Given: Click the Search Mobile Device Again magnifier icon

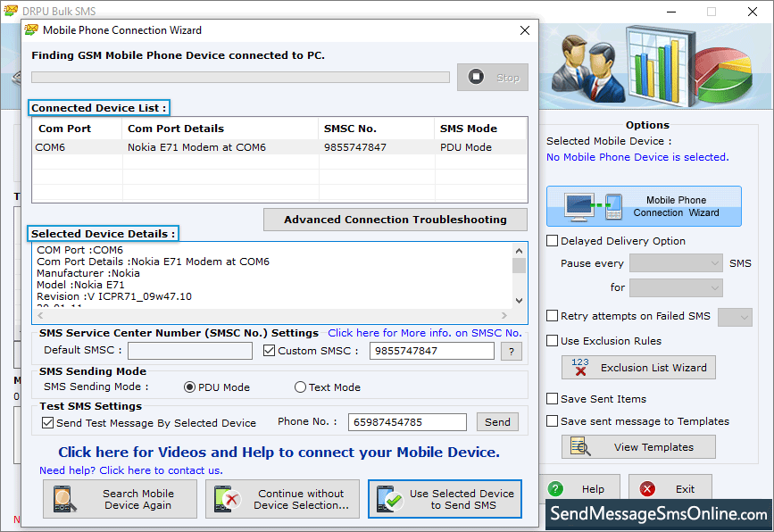Looking at the screenshot, I should (x=64, y=499).
